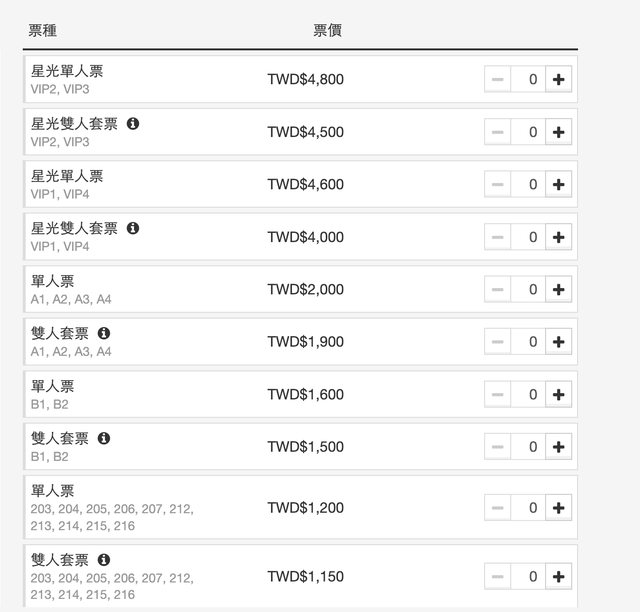This screenshot has width=640, height=612.
Task: Increase quantity of TWD$1,600 單人票
Action: coord(558,395)
